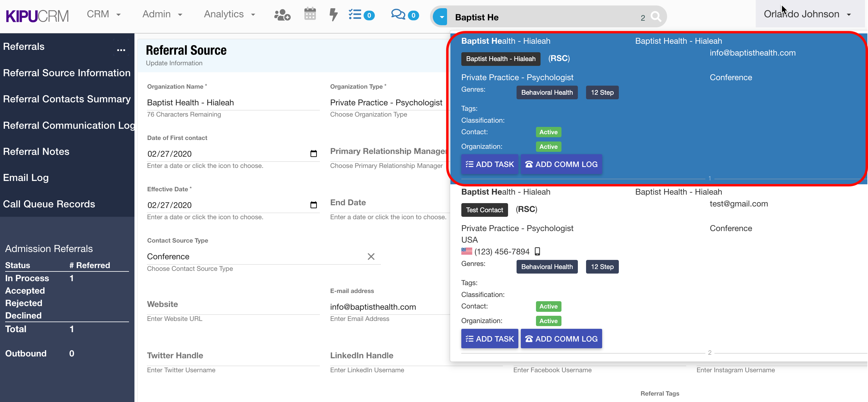Screen dimensions: 868x402
Task: Open the Analytics dropdown menu
Action: pos(229,14)
